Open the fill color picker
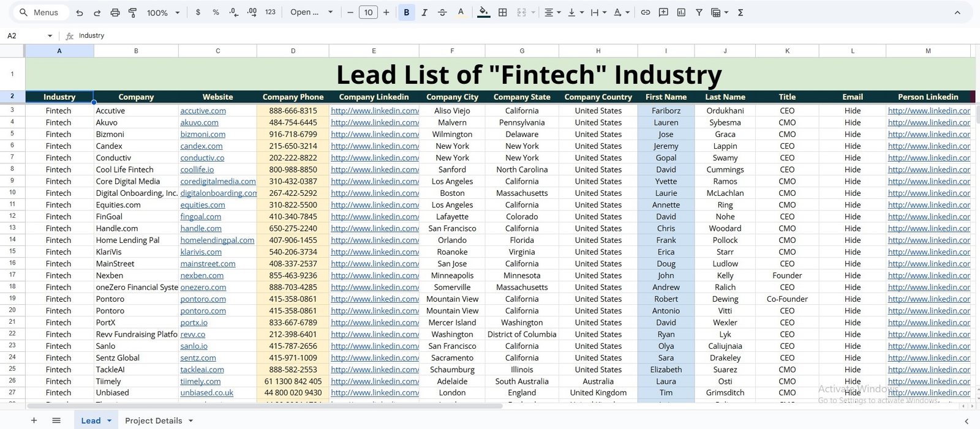This screenshot has height=429, width=980. pyautogui.click(x=484, y=12)
